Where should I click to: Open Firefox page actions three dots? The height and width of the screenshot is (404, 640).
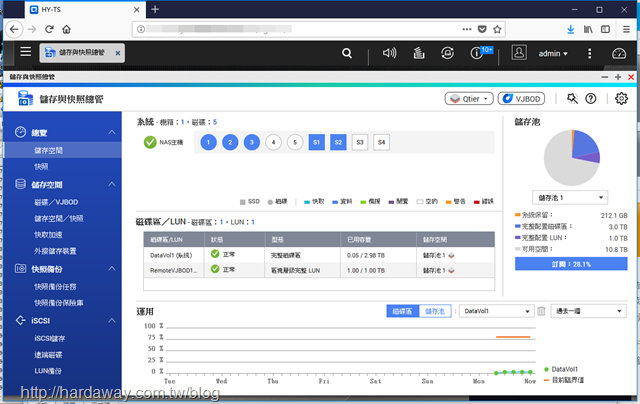pos(467,29)
